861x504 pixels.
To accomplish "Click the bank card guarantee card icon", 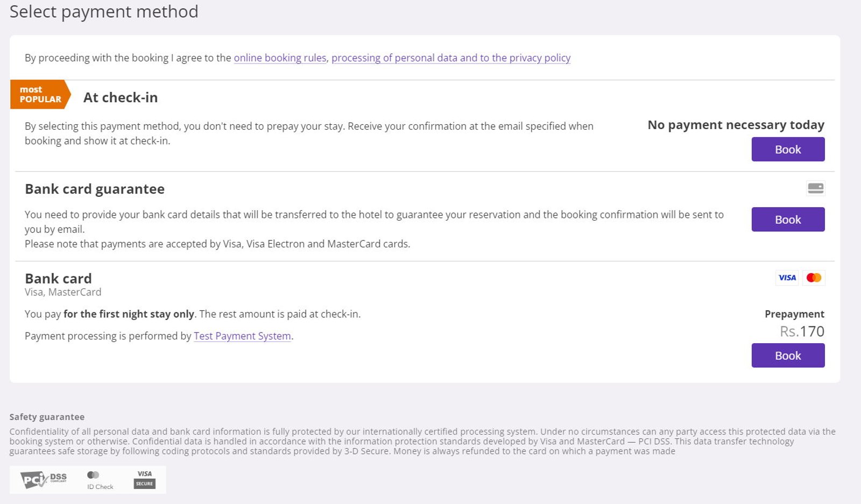I will [816, 188].
